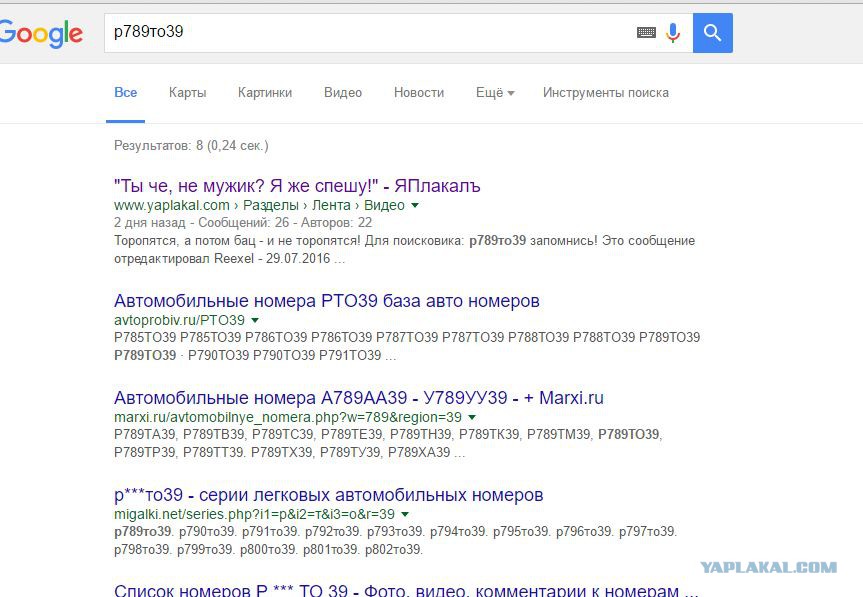Select the Все tab
Screen dimensions: 863x597
click(125, 92)
